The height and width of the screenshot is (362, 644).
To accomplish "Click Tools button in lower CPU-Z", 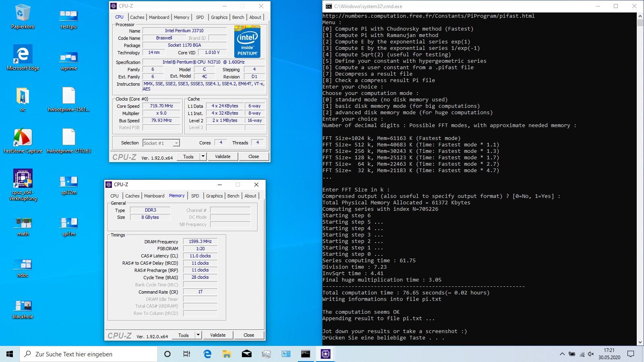I will (x=184, y=335).
